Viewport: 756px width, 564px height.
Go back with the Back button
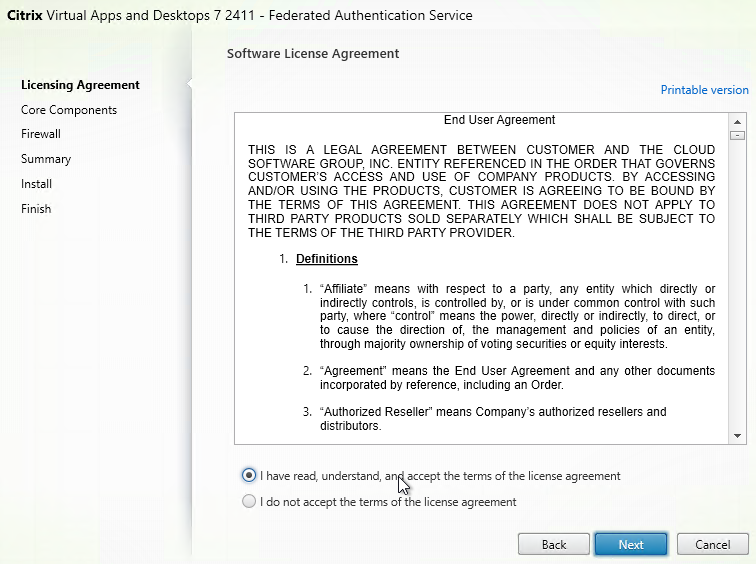(554, 544)
